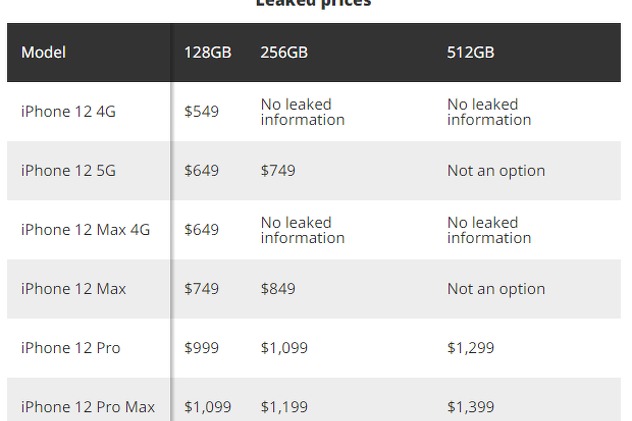This screenshot has width=632, height=421.
Task: Click iPhone 12 5G's 128GB price of $649
Action: (x=201, y=170)
